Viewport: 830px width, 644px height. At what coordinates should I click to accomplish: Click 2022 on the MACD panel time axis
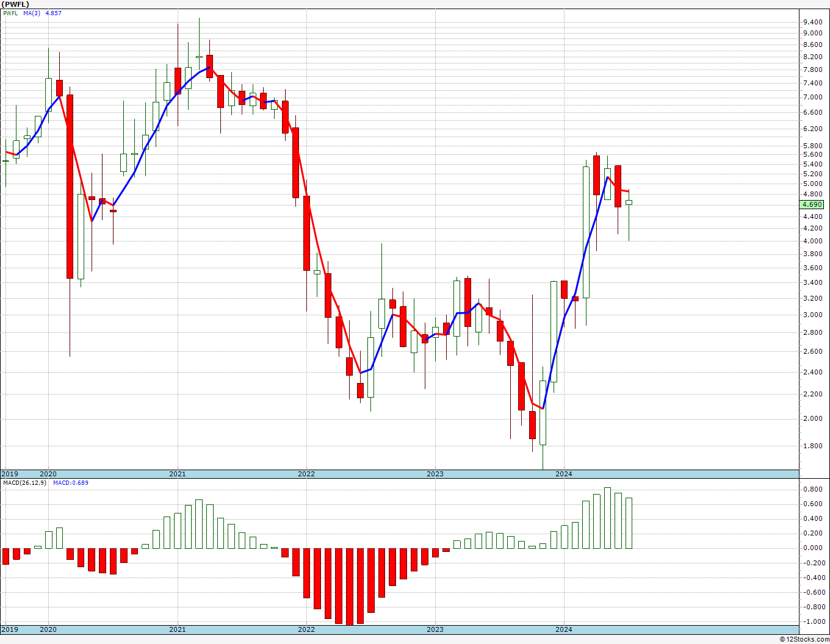pyautogui.click(x=306, y=629)
